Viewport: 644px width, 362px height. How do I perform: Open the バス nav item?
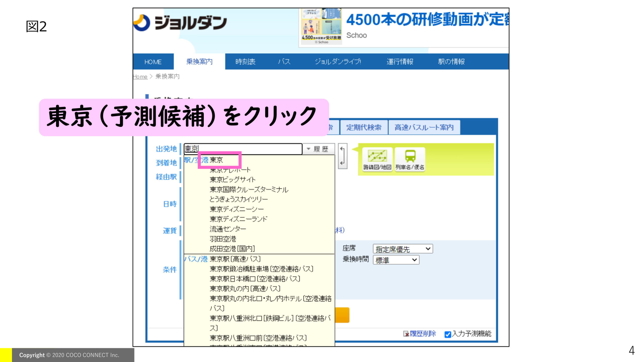coord(284,62)
